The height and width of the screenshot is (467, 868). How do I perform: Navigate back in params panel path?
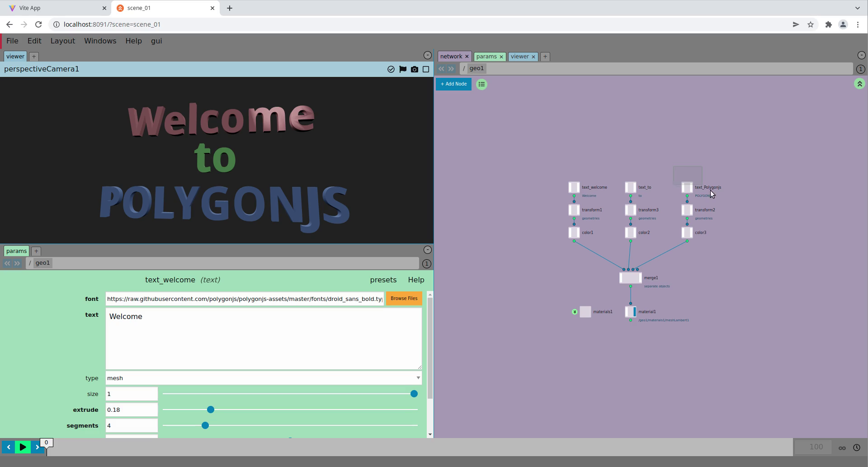coord(7,263)
